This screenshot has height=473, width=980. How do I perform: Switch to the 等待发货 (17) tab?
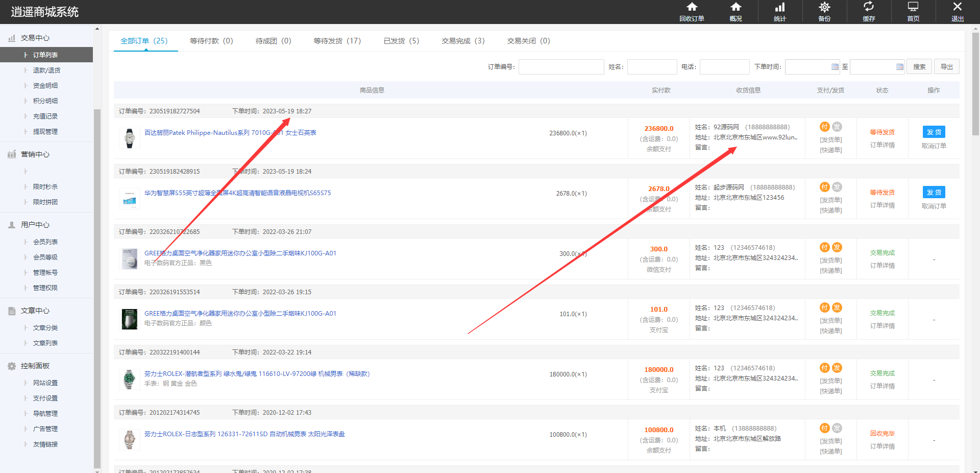(337, 41)
